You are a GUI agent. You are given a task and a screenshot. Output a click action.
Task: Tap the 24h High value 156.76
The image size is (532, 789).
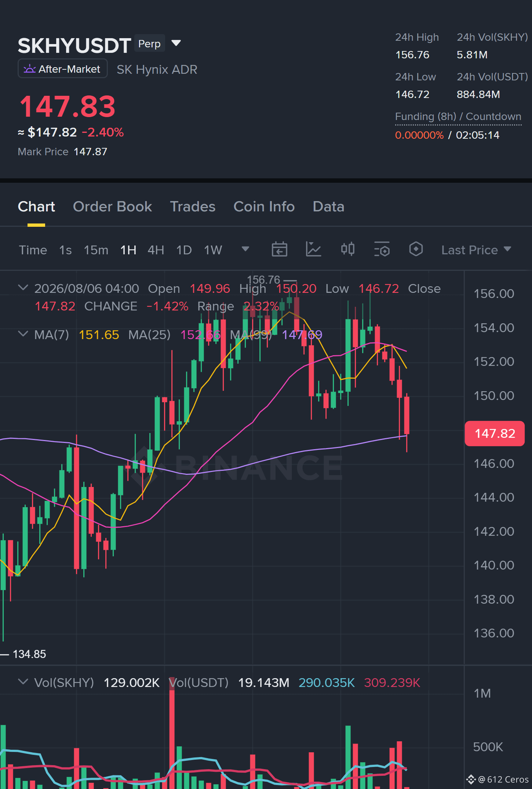[x=412, y=55]
